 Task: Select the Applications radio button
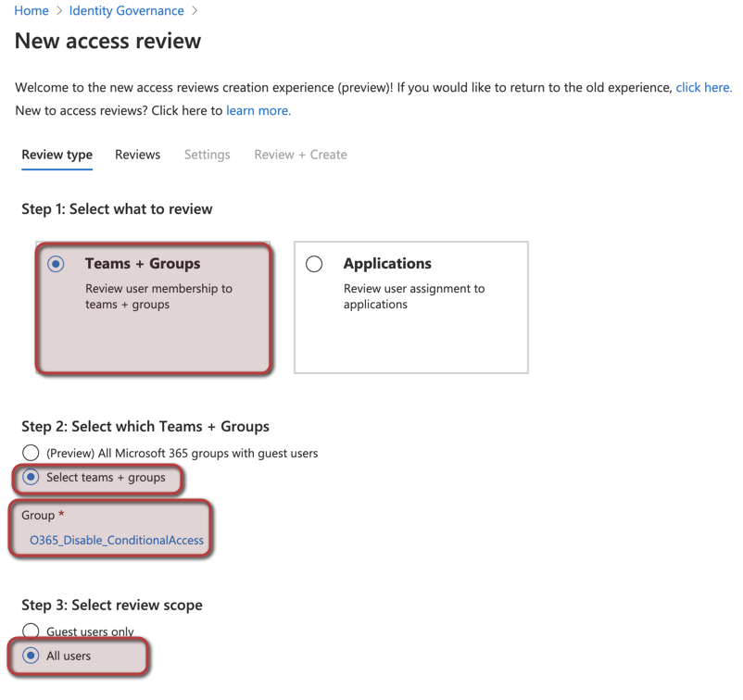(314, 264)
